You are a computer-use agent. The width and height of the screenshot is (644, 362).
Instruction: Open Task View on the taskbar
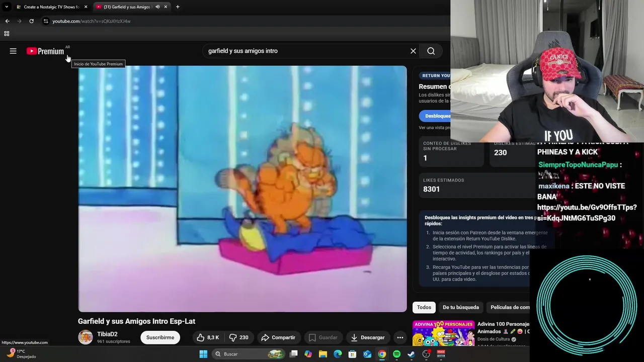(x=294, y=354)
